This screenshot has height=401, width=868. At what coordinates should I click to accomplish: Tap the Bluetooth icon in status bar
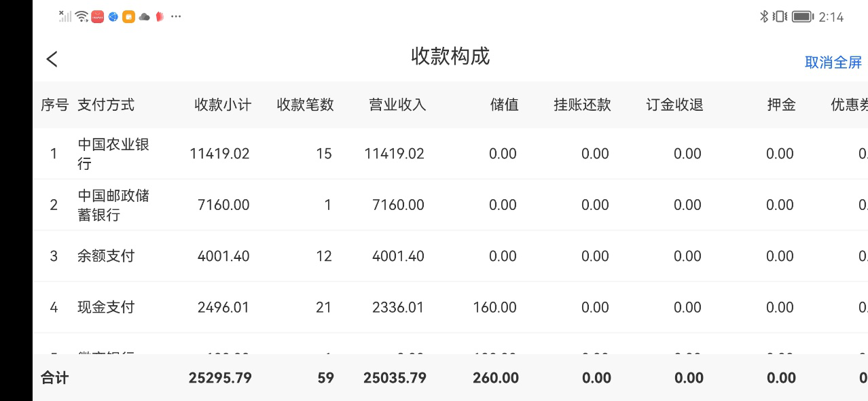763,17
